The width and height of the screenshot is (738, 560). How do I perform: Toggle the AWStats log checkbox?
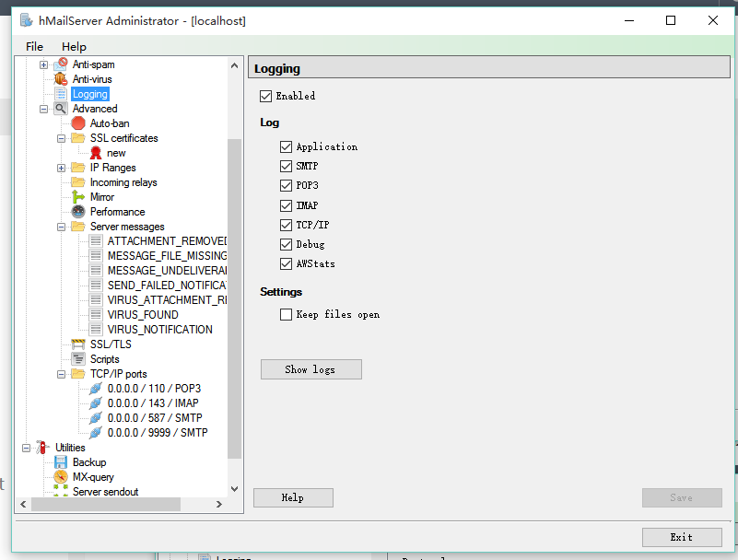click(286, 263)
